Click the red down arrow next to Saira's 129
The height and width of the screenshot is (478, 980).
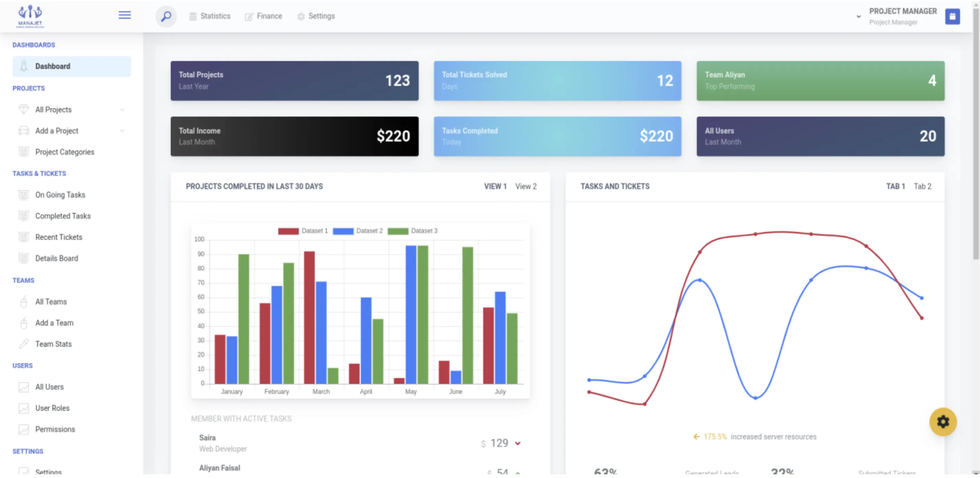518,443
